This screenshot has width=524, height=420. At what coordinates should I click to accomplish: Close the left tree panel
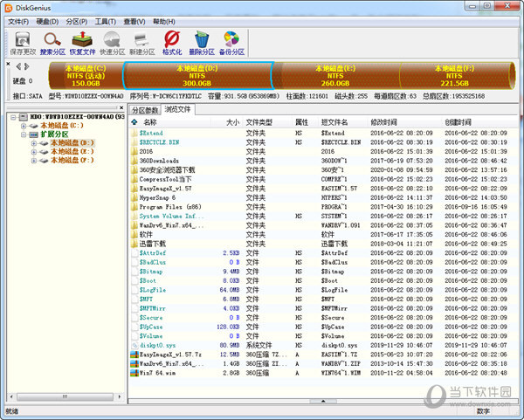[121, 107]
